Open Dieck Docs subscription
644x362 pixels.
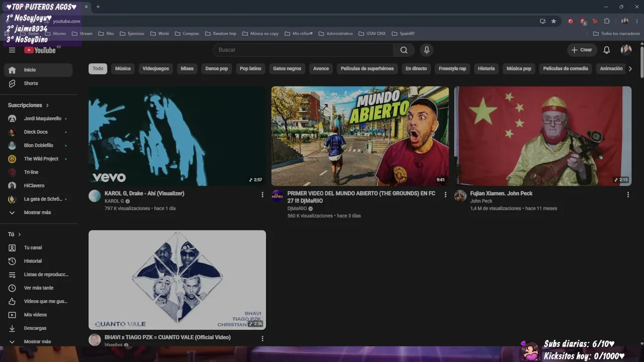(x=38, y=132)
